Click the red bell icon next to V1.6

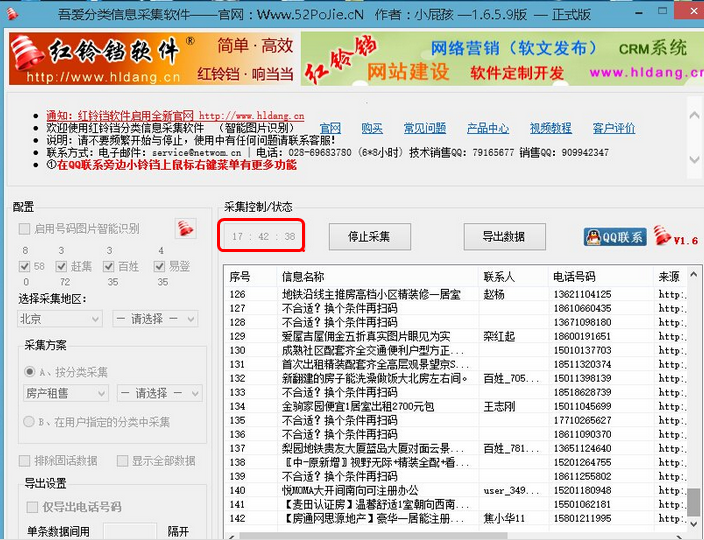point(662,236)
